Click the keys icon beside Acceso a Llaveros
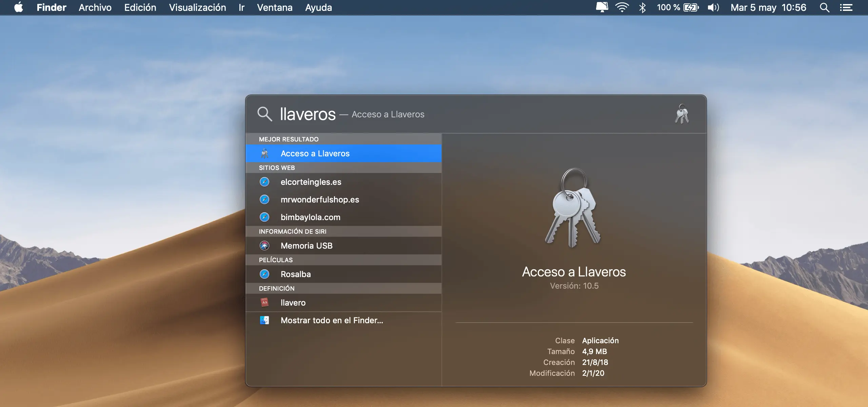The width and height of the screenshot is (868, 407). click(264, 153)
